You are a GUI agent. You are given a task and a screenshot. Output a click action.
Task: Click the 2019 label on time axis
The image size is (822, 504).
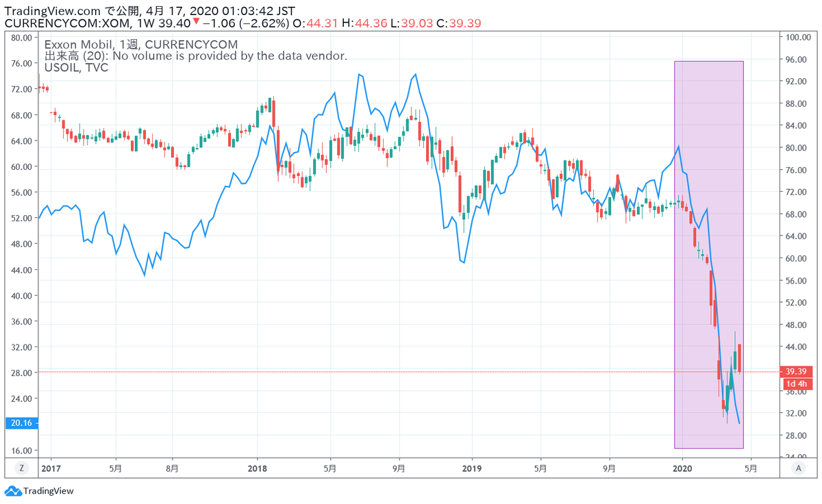[472, 468]
